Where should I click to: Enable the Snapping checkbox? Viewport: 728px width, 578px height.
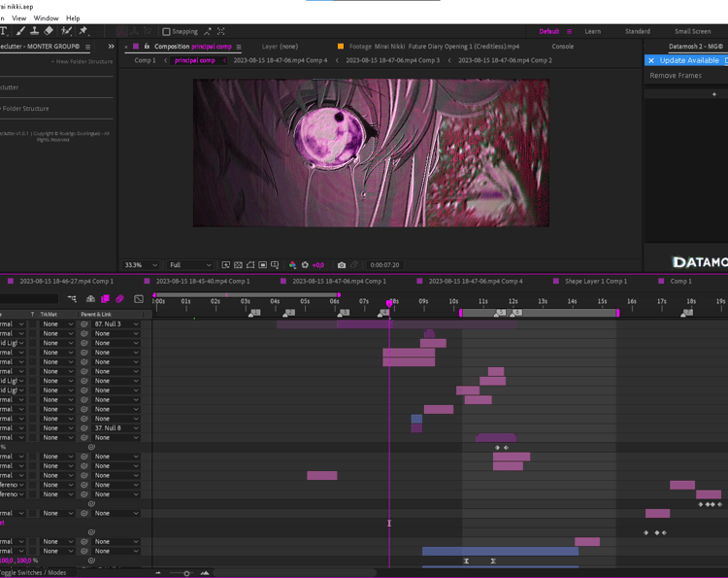pos(166,31)
